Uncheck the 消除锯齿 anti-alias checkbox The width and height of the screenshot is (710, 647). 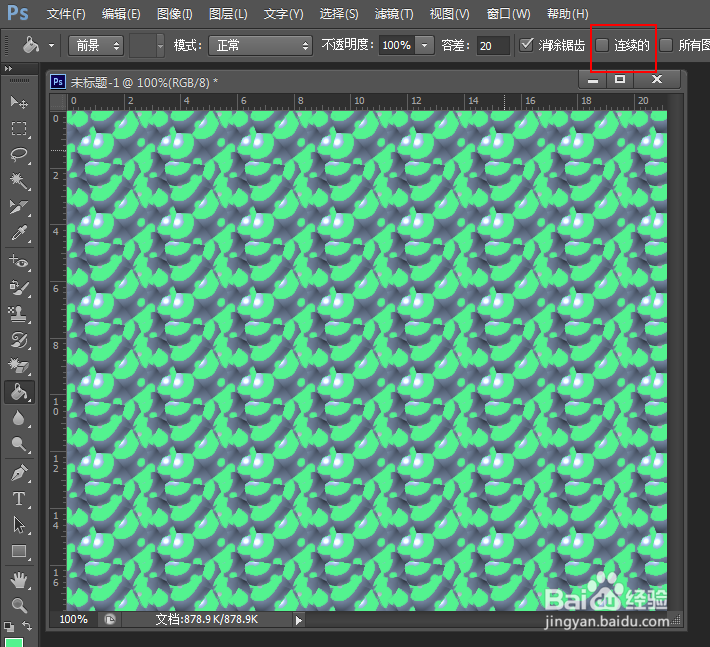pyautogui.click(x=526, y=45)
